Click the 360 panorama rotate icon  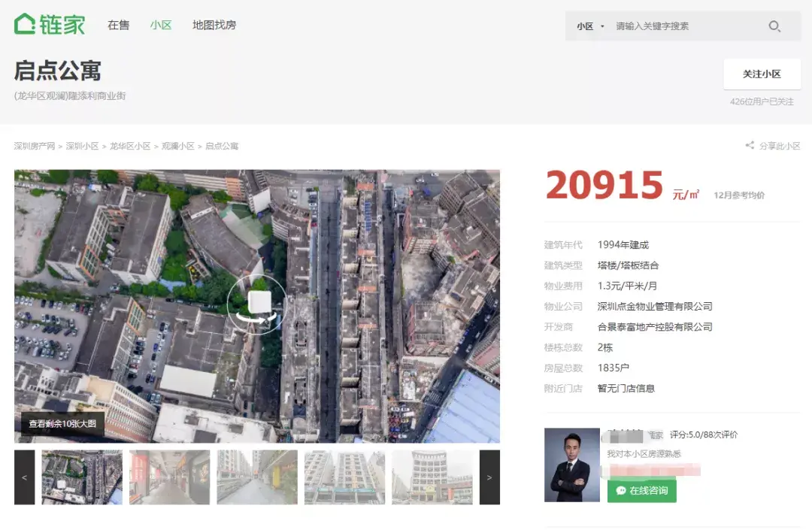coord(256,304)
